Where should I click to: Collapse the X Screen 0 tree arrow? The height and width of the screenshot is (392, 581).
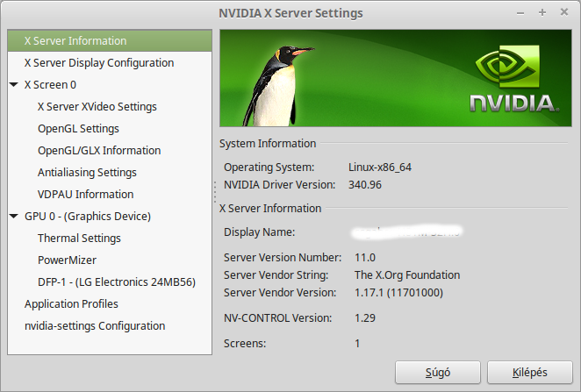pyautogui.click(x=14, y=85)
